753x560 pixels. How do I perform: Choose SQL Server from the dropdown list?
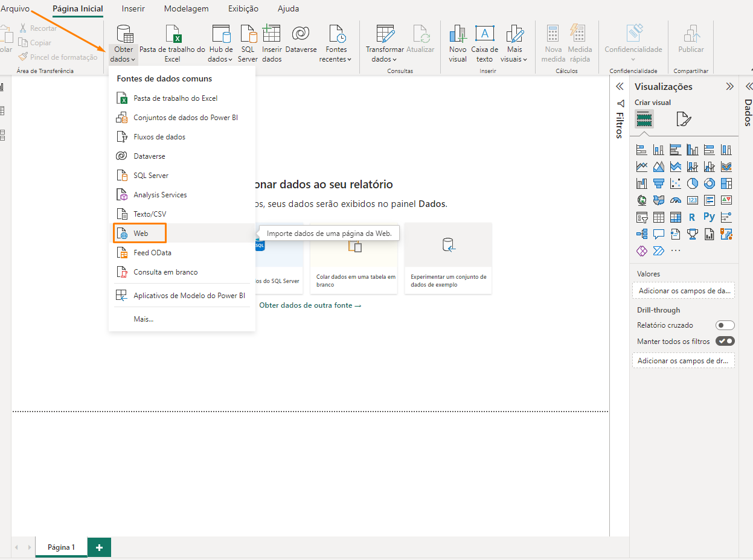(x=182, y=176)
